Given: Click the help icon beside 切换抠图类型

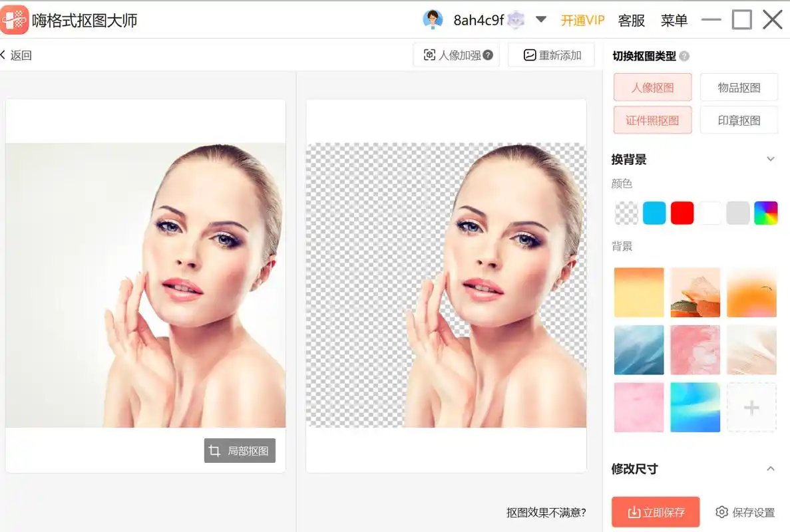Looking at the screenshot, I should point(683,56).
